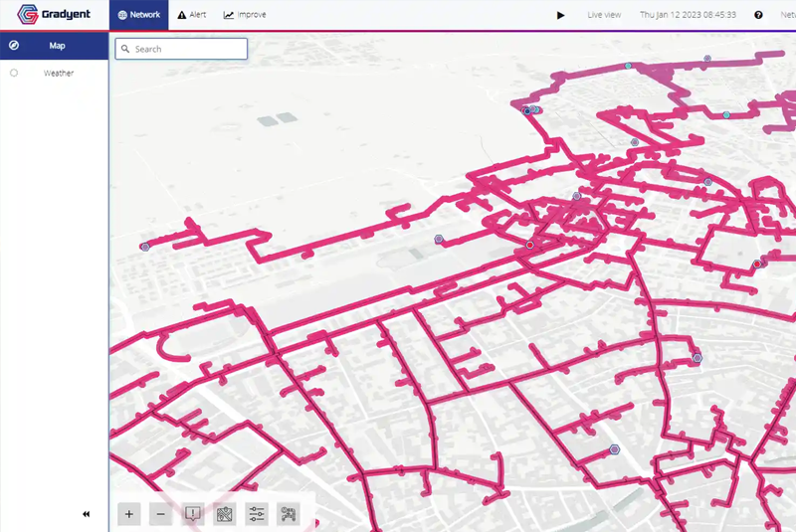Open help via question mark icon
This screenshot has height=532, width=796.
(759, 15)
